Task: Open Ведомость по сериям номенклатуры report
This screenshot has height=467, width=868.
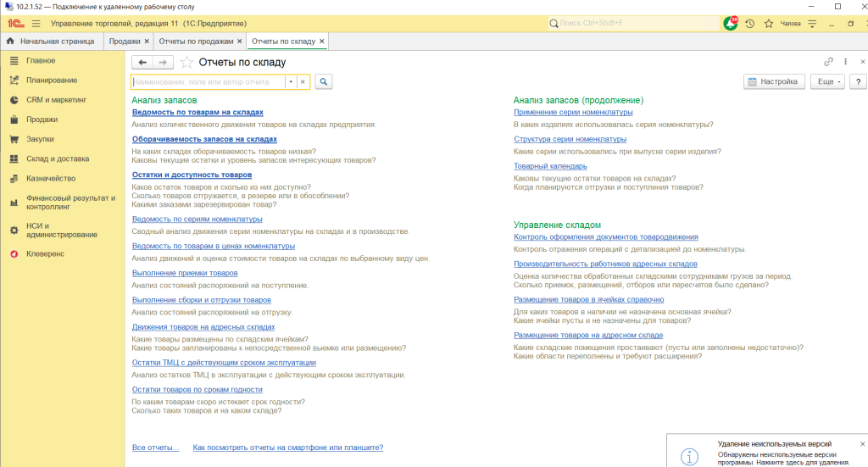Action: [197, 220]
